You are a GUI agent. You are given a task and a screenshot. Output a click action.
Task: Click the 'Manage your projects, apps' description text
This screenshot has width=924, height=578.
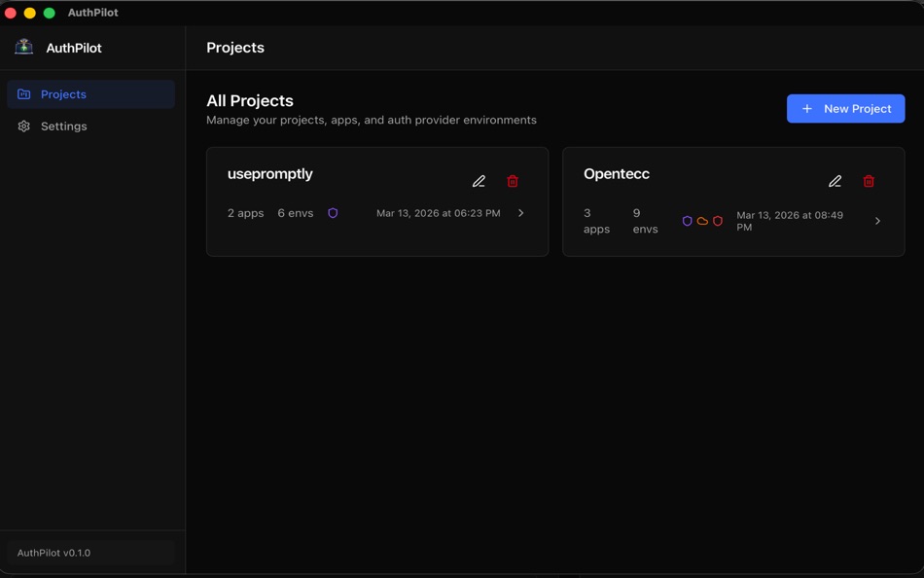point(372,120)
